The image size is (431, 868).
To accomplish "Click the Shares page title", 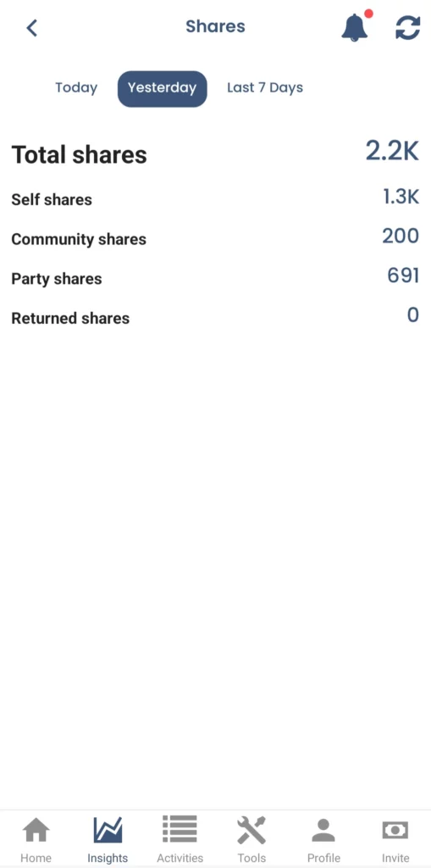I will pos(215,26).
